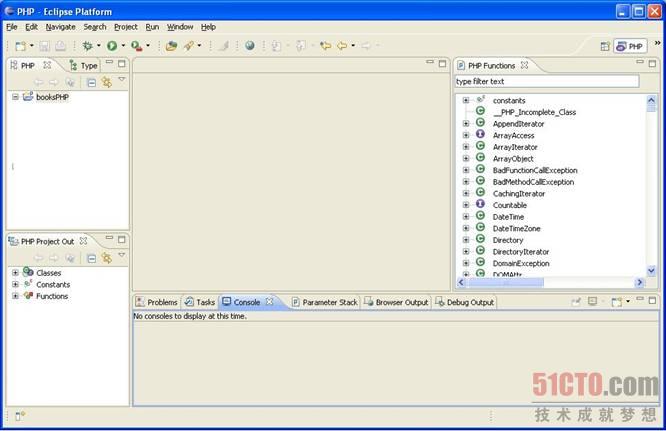Expand the Functions node in outline
The height and width of the screenshot is (431, 666).
pyautogui.click(x=15, y=296)
